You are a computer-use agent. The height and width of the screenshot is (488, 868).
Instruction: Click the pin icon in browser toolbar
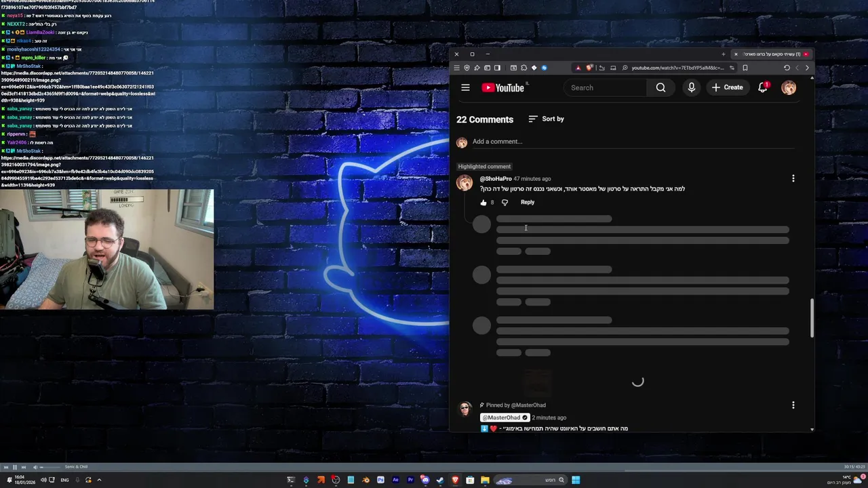click(x=477, y=68)
